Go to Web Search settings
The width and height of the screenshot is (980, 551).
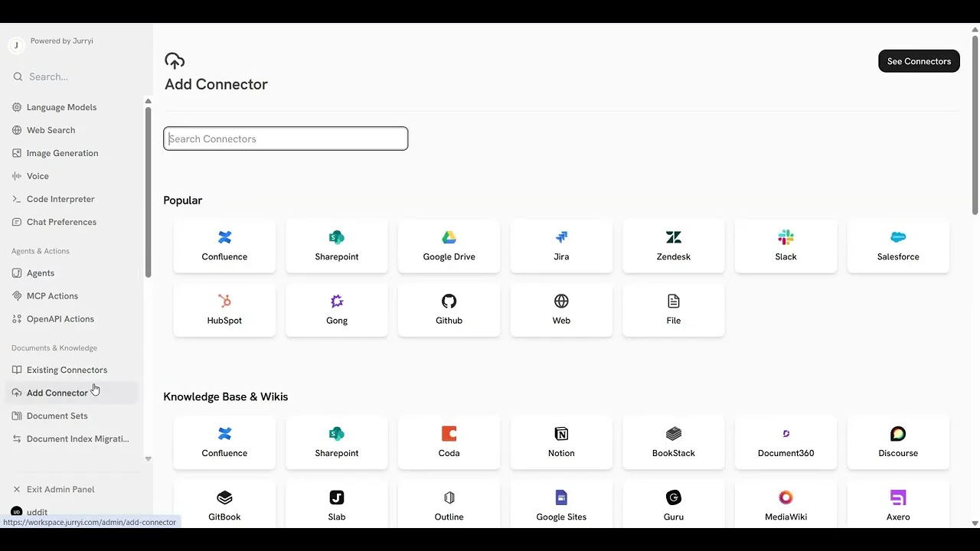point(71,130)
